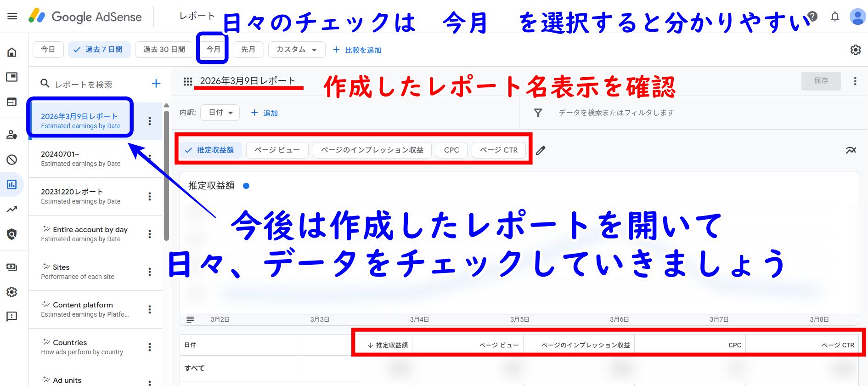Click the filter funnel icon
This screenshot has height=386, width=868.
(538, 113)
